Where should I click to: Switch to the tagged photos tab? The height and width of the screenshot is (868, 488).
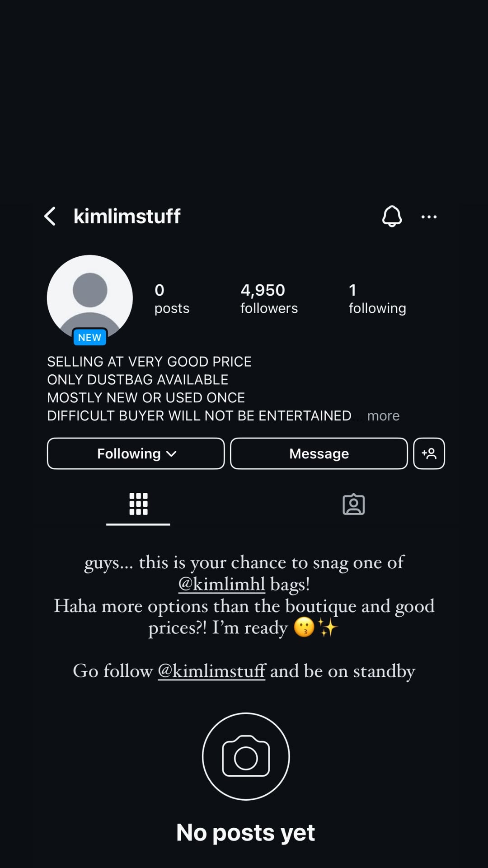pyautogui.click(x=353, y=504)
